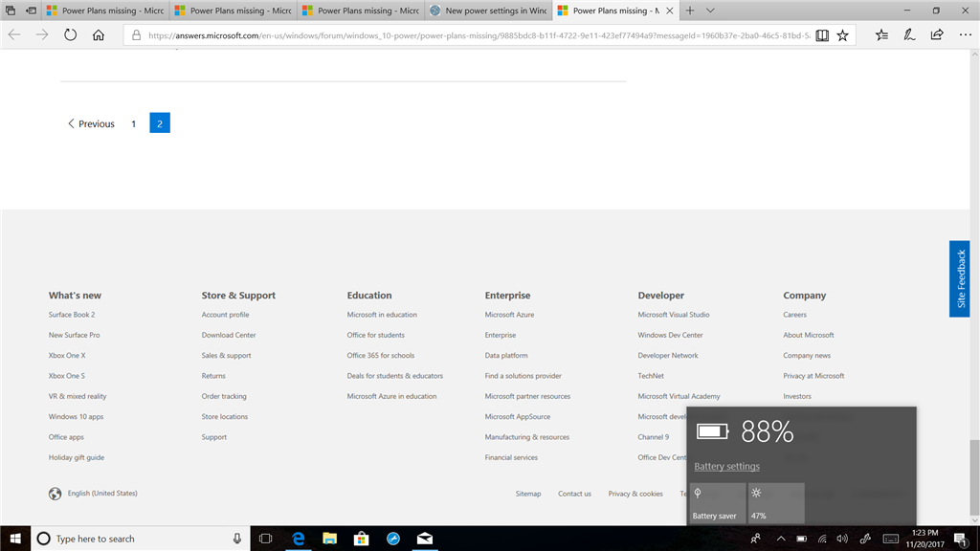Show hidden tray icons chevron
This screenshot has width=980, height=551.
point(781,539)
